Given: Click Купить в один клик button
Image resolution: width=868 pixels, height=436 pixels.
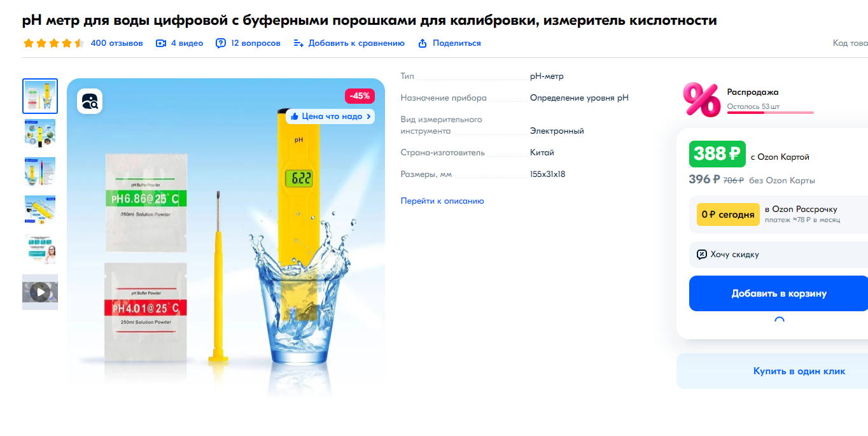Looking at the screenshot, I should click(799, 371).
